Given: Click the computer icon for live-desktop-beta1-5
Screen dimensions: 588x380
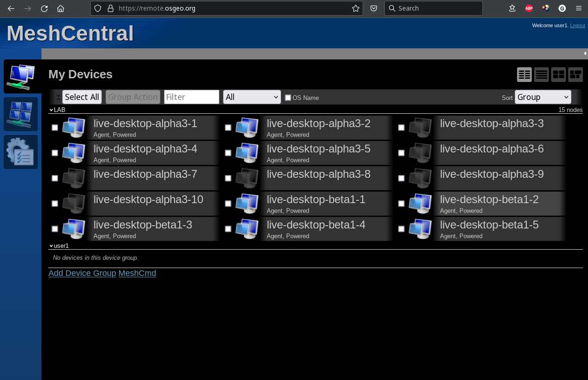Looking at the screenshot, I should coord(420,229).
